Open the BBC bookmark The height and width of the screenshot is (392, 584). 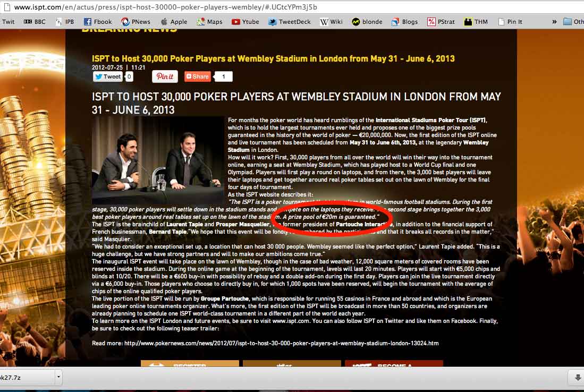[34, 22]
